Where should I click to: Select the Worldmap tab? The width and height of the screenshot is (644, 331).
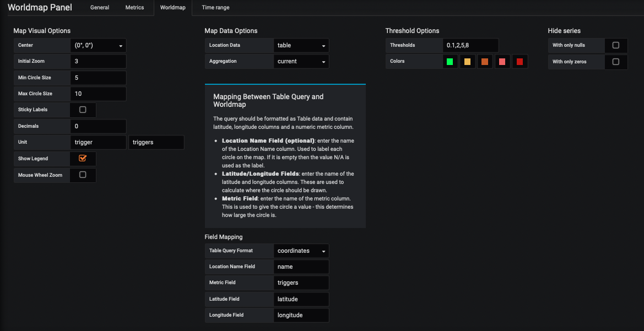click(172, 7)
